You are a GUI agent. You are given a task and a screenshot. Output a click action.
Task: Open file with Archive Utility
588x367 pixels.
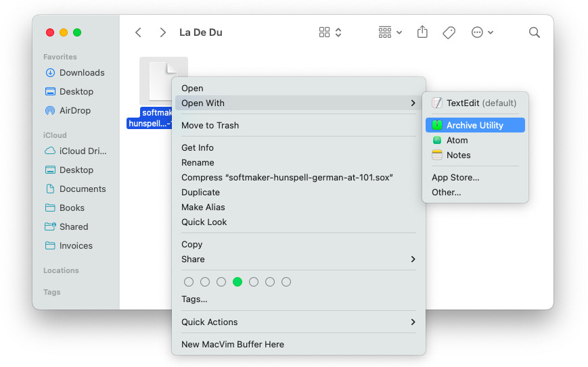tap(475, 125)
